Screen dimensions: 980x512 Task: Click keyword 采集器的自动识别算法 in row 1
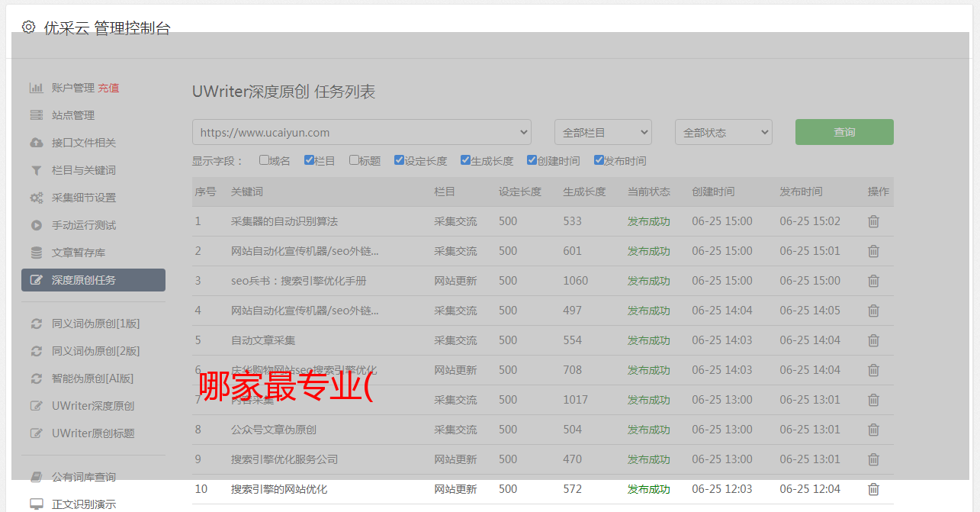click(284, 221)
